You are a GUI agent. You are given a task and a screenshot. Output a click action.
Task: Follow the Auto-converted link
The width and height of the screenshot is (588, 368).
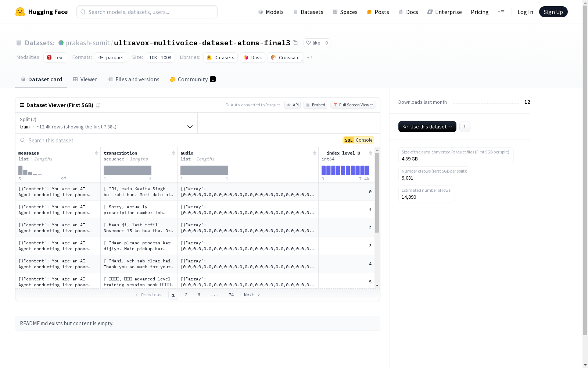tap(245, 105)
